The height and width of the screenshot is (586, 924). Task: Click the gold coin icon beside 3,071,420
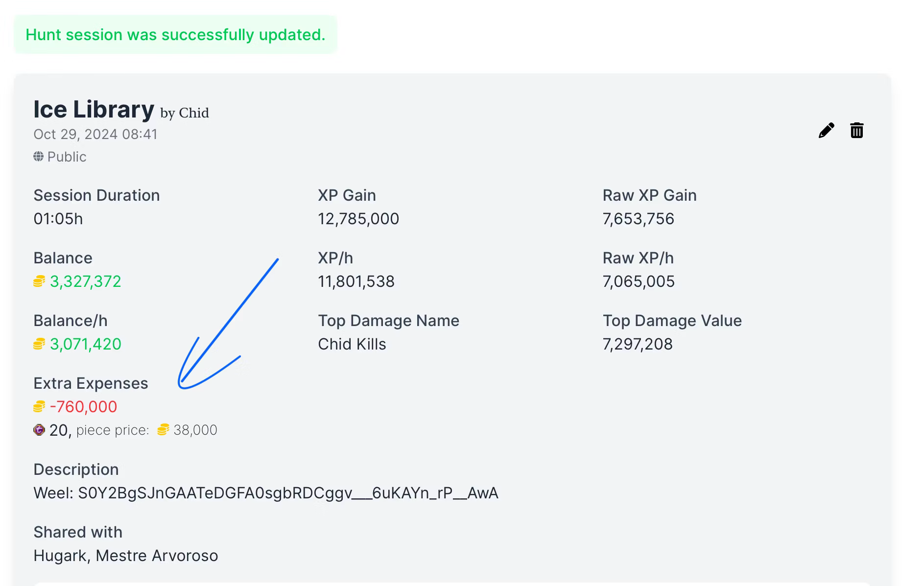tap(39, 344)
